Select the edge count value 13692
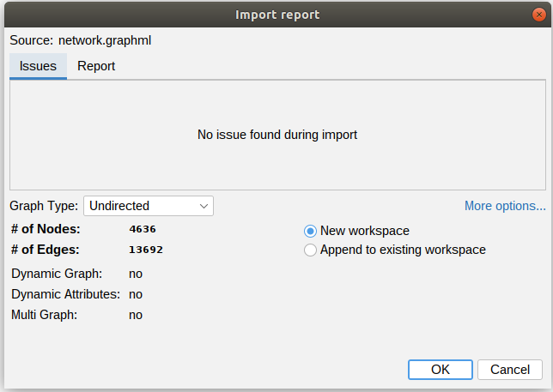 (146, 250)
